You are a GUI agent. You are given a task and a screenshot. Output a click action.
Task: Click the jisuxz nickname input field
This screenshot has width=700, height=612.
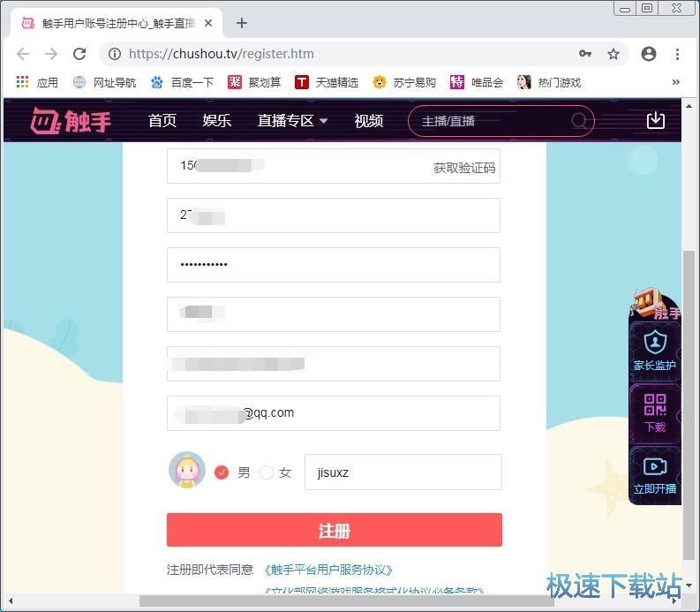(x=403, y=472)
